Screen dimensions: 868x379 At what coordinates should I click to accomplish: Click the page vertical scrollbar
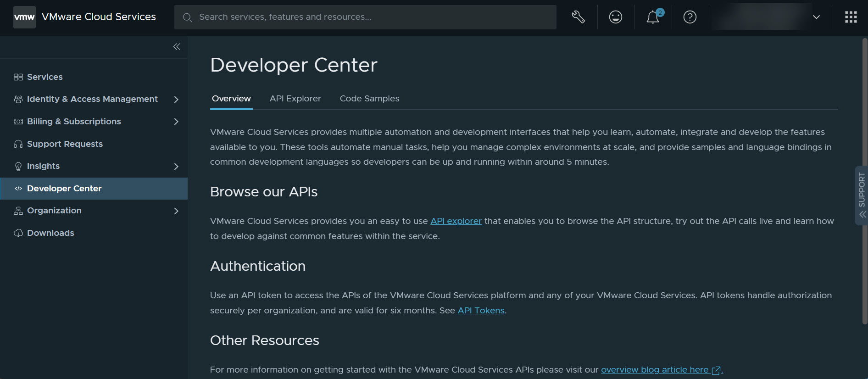(x=865, y=181)
